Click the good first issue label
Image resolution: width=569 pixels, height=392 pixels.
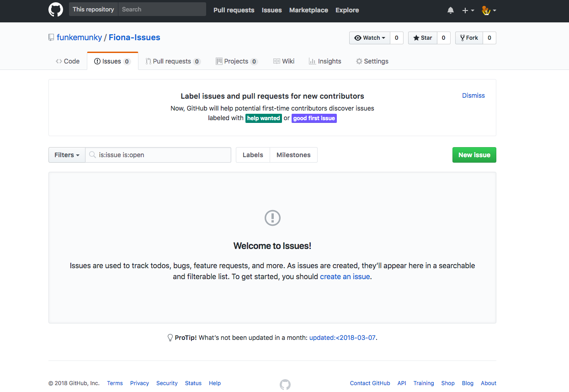tap(314, 118)
